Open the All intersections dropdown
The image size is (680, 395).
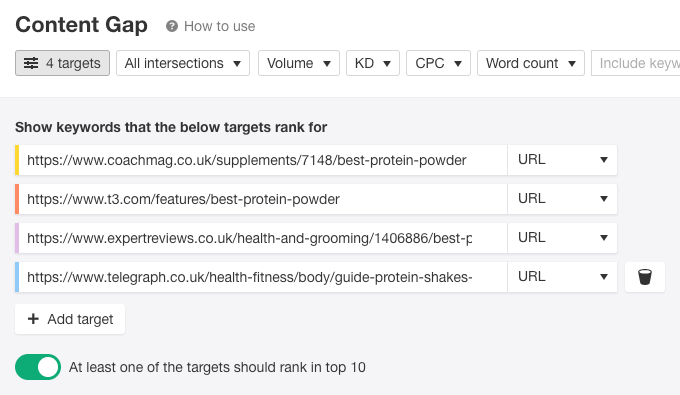pyautogui.click(x=183, y=63)
